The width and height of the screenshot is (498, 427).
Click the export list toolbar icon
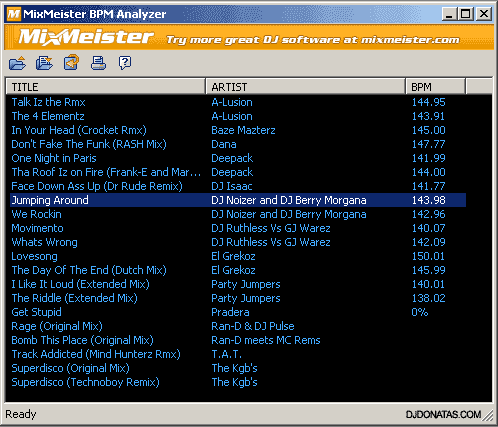(x=44, y=63)
